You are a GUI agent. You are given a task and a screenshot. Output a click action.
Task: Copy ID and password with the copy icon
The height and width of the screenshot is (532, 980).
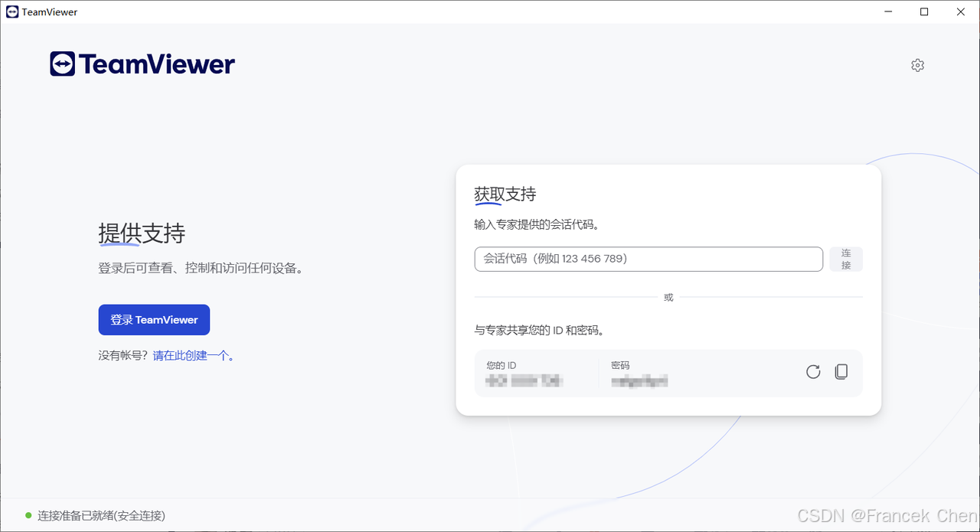841,372
